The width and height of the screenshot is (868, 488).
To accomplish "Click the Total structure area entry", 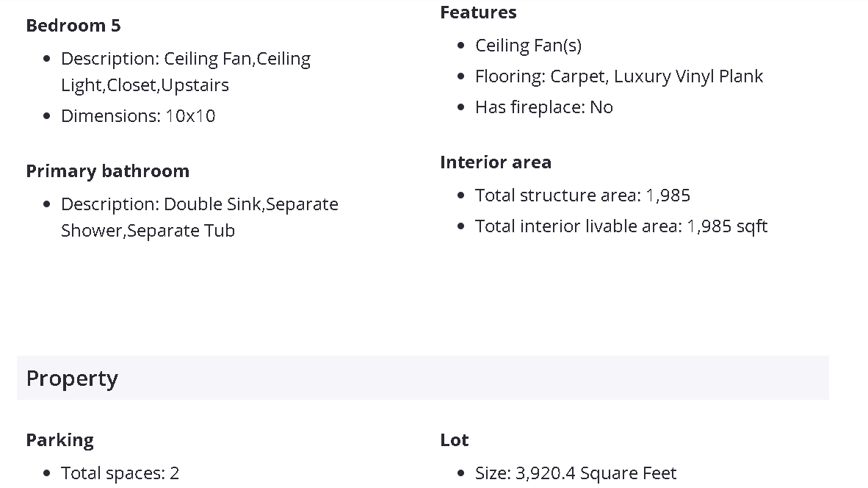I will pyautogui.click(x=582, y=195).
